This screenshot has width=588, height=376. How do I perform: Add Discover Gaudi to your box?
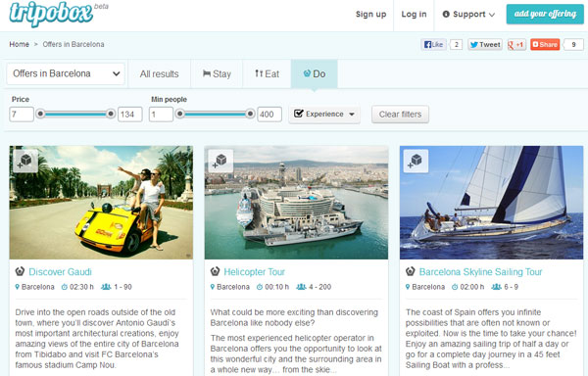tap(25, 161)
